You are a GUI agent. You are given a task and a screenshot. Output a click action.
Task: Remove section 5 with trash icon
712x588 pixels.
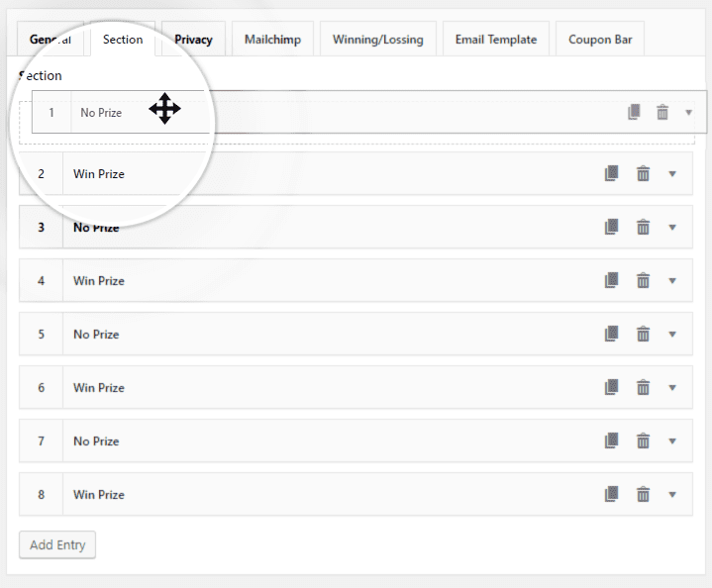(x=643, y=334)
